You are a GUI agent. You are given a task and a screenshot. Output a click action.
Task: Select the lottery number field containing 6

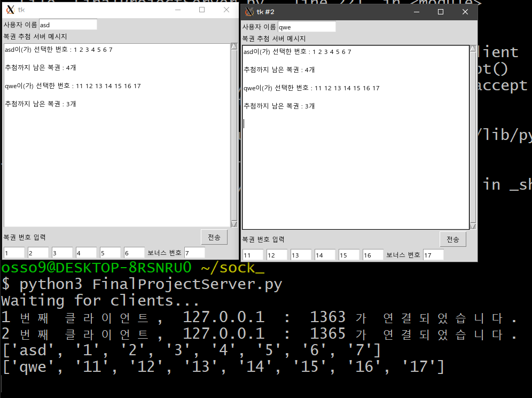pyautogui.click(x=135, y=253)
